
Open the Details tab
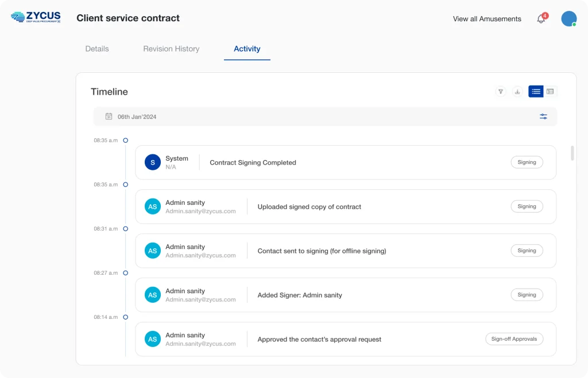(97, 49)
